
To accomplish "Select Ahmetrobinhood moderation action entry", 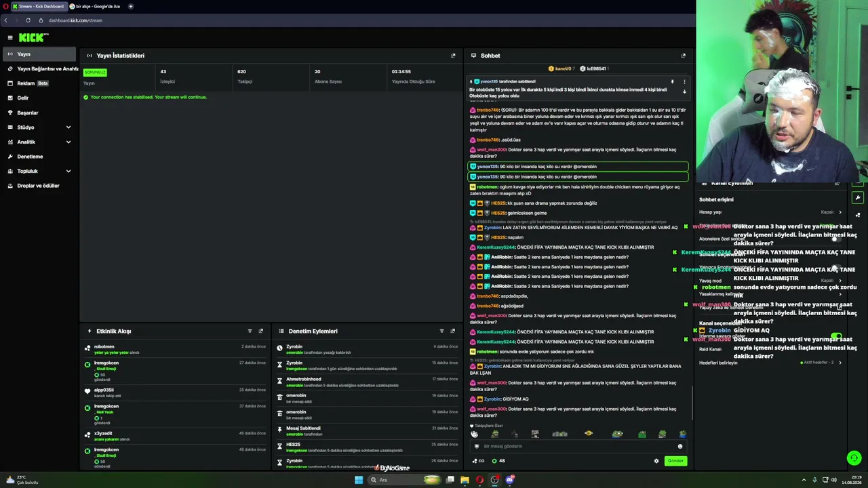I will (x=368, y=382).
